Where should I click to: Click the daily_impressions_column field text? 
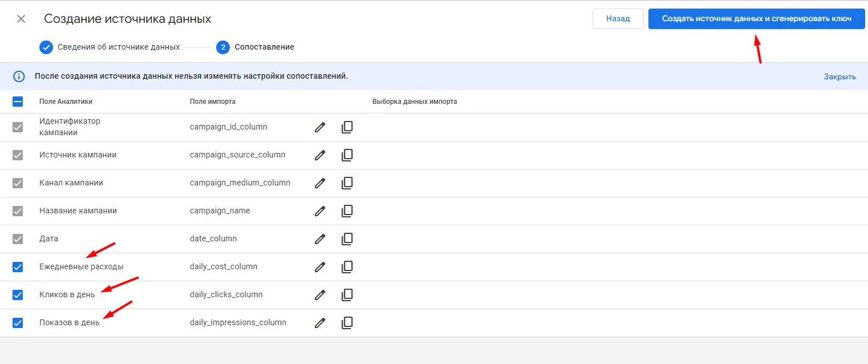point(238,322)
